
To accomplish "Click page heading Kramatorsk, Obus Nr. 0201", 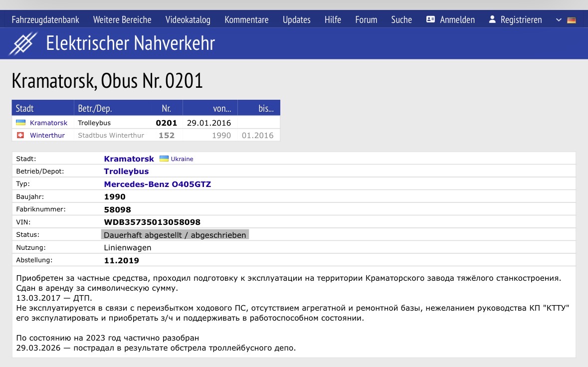I will point(107,81).
